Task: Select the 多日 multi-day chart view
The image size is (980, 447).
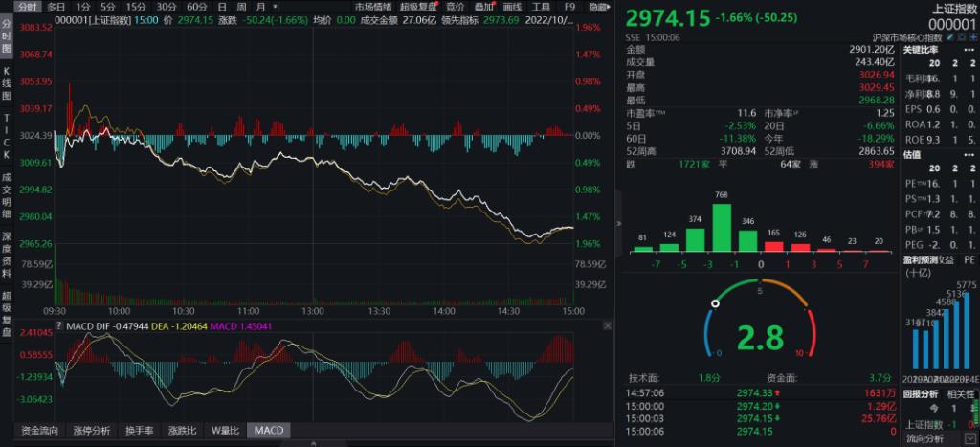Action: click(56, 6)
